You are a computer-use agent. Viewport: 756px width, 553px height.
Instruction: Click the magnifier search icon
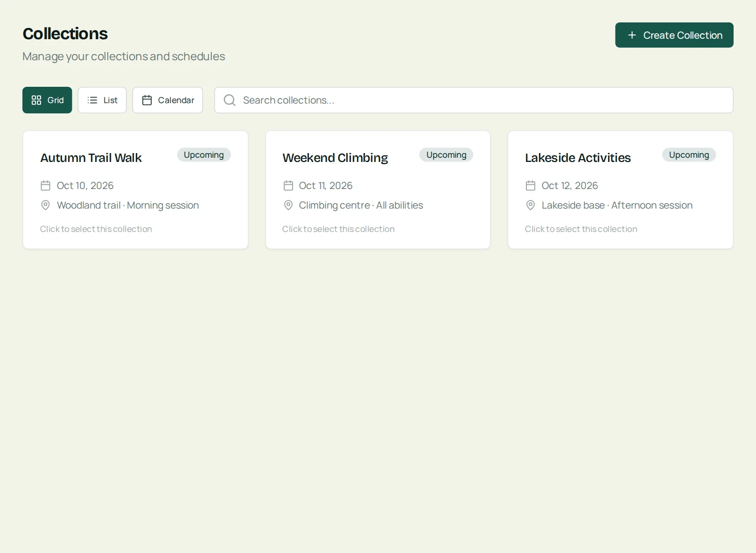click(x=230, y=100)
